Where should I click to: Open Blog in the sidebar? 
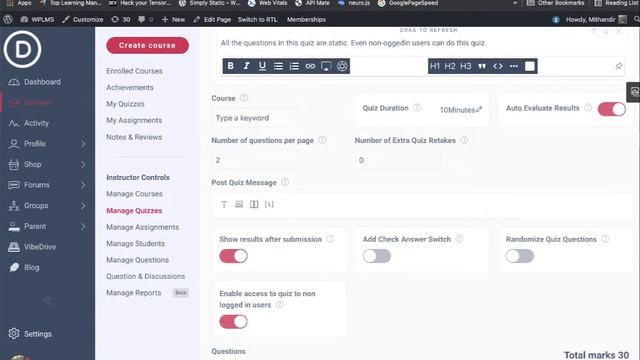pos(31,267)
